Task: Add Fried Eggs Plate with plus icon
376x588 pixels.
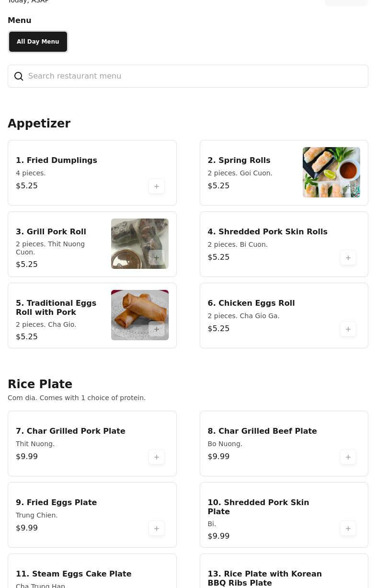Action: coord(157,529)
